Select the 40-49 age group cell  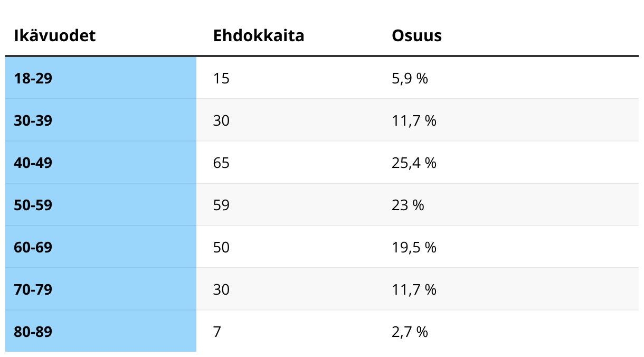[101, 163]
